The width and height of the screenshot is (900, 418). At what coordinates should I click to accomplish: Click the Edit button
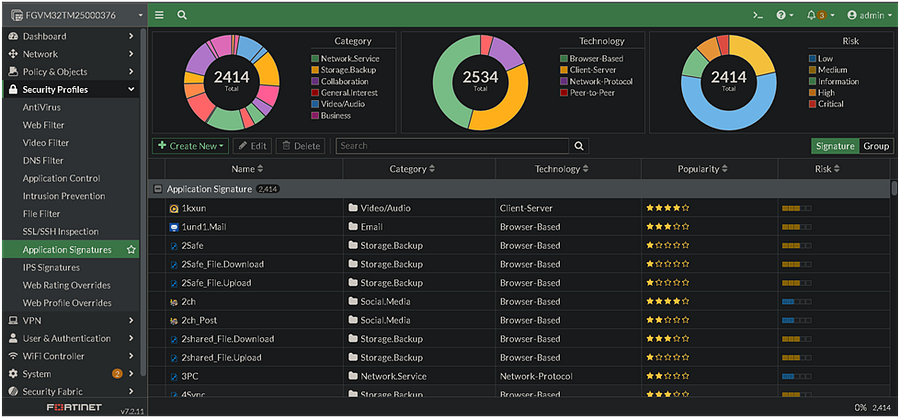click(x=252, y=146)
